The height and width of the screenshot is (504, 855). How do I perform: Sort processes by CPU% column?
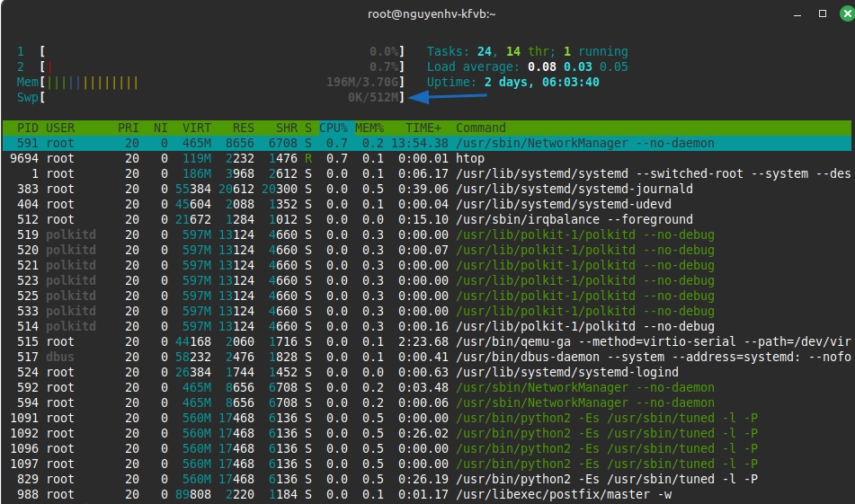pos(334,128)
